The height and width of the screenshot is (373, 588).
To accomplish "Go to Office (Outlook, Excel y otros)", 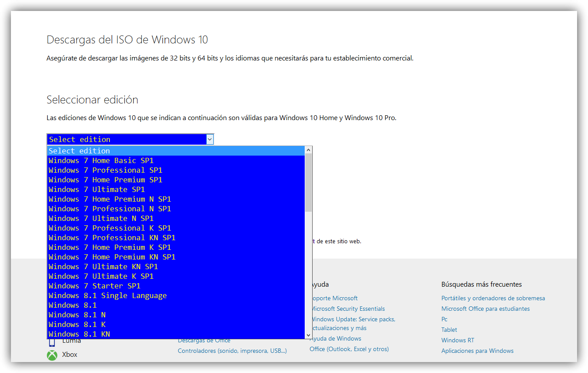I will [x=349, y=349].
